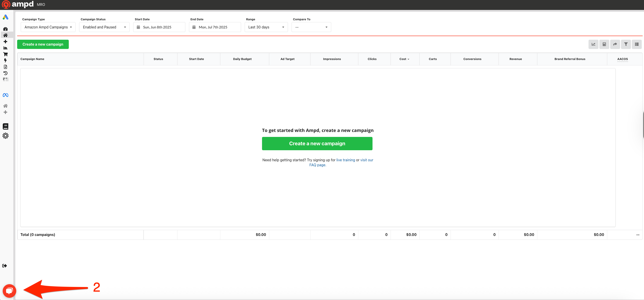
Task: Open the book documentation icon
Action: (x=5, y=126)
